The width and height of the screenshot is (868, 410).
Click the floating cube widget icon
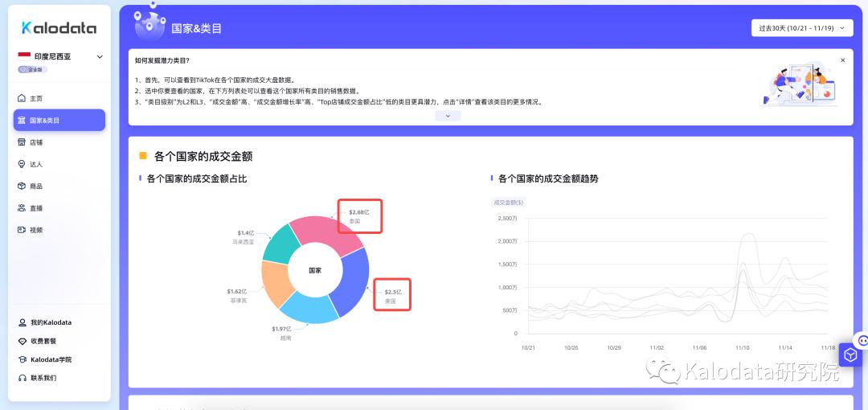pyautogui.click(x=850, y=355)
